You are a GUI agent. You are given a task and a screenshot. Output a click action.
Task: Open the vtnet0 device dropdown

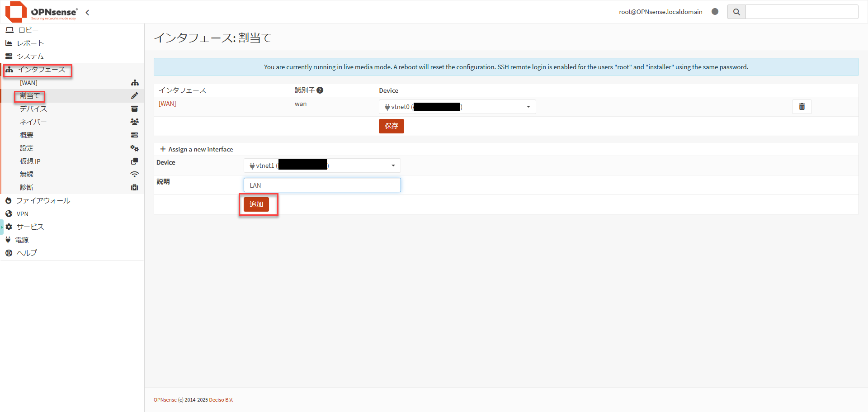click(457, 107)
